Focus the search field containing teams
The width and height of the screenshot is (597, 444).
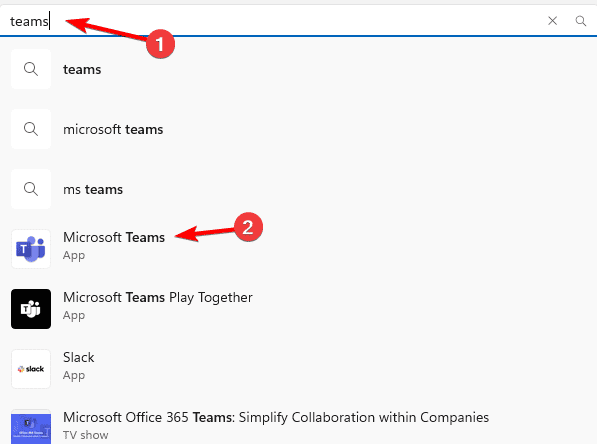coord(274,21)
